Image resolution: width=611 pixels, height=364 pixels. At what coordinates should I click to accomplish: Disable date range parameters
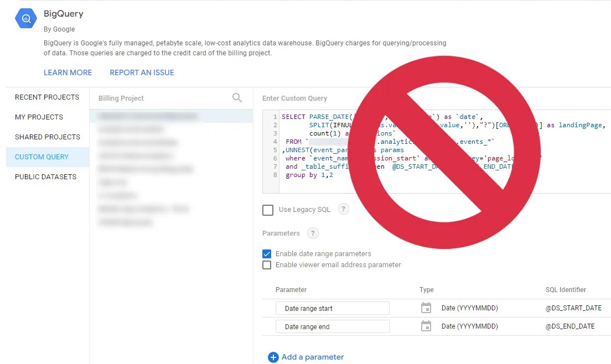[x=267, y=253]
